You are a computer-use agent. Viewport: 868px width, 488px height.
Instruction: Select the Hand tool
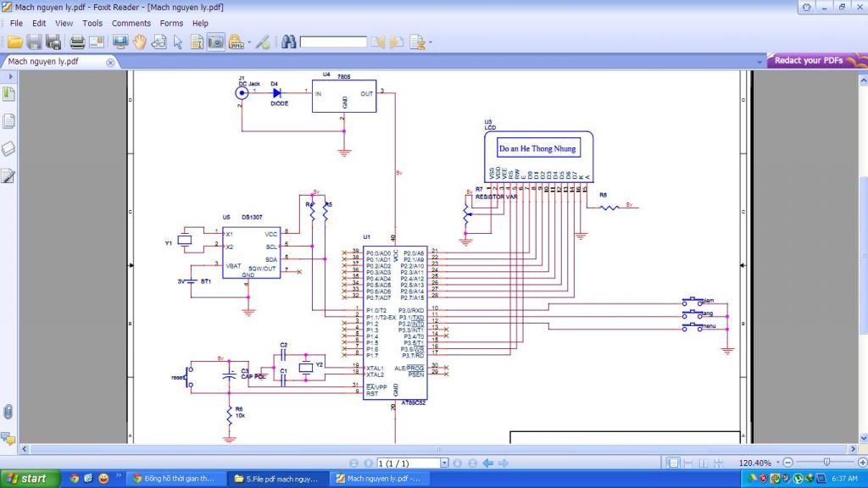coord(139,42)
